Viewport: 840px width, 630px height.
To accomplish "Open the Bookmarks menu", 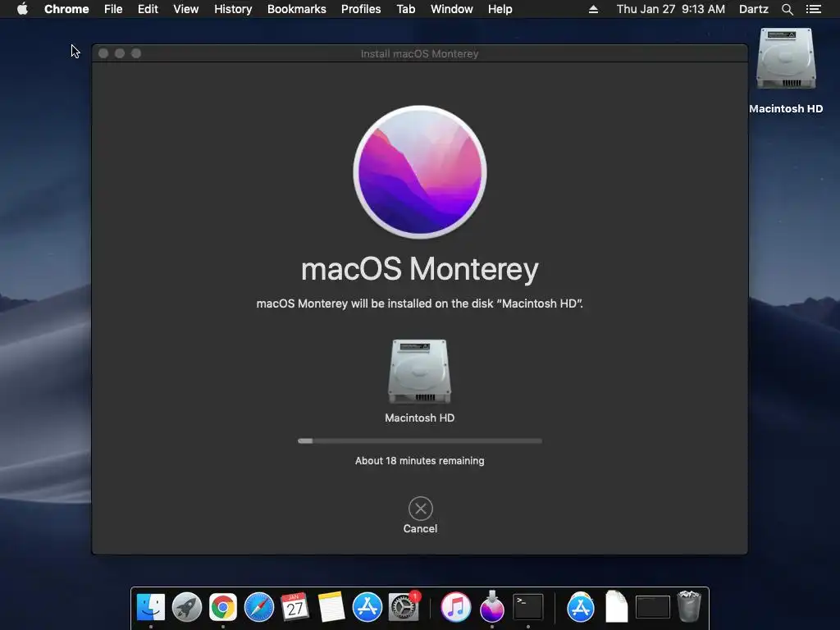I will pyautogui.click(x=297, y=9).
